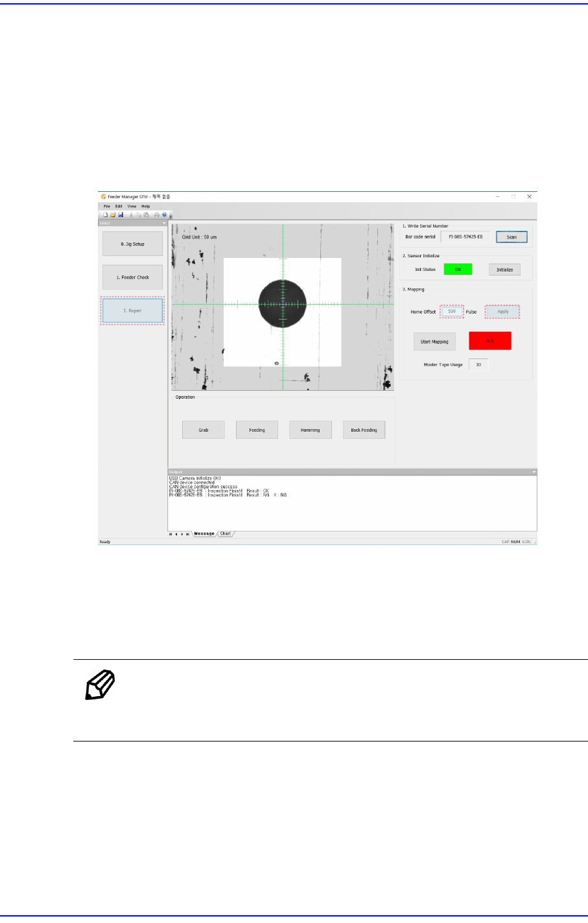Click the Feeding operation button
Image resolution: width=588 pixels, height=923 pixels.
[x=257, y=430]
